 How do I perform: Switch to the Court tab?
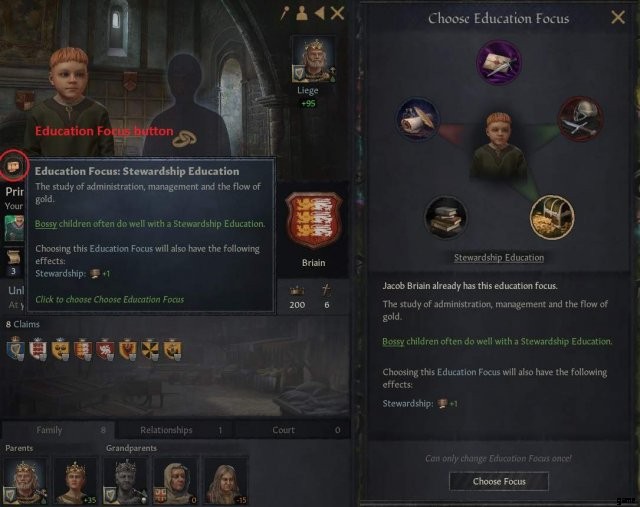tap(292, 430)
